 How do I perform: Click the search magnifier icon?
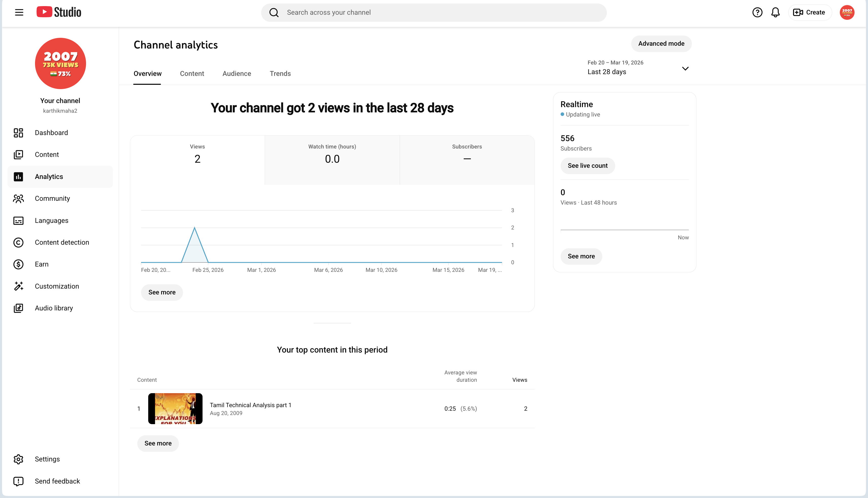[x=274, y=13]
